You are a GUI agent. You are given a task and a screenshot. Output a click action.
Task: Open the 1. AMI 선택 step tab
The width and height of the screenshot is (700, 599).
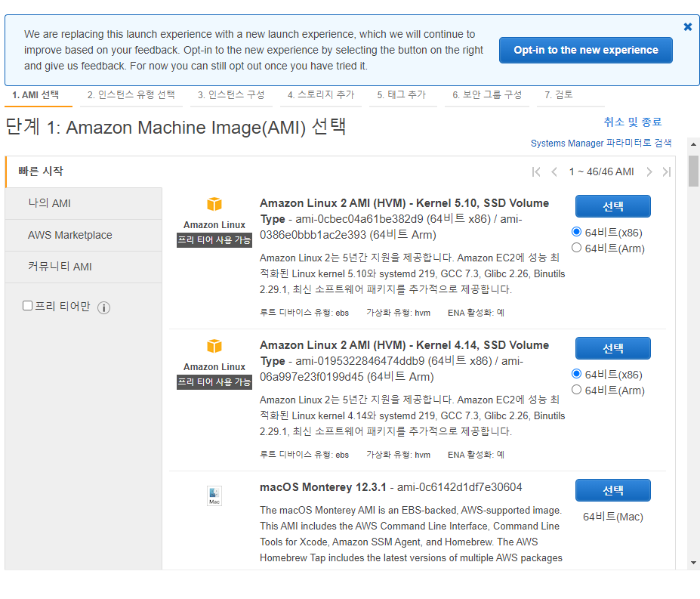tap(35, 94)
